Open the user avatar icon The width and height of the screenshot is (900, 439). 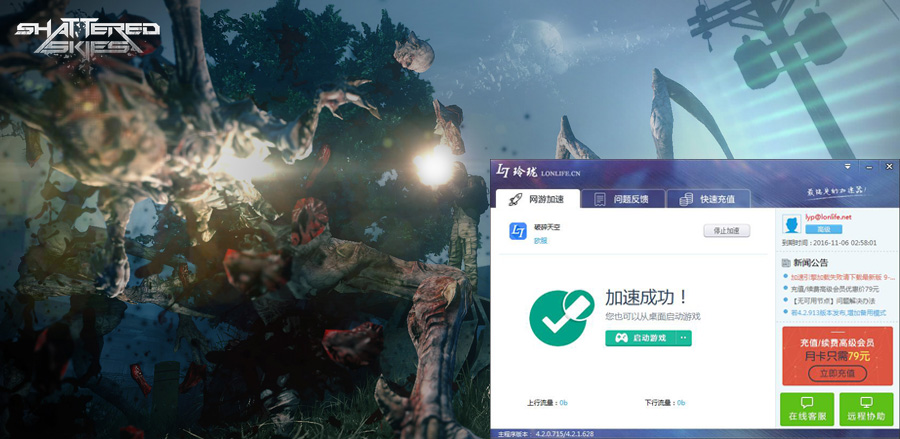coord(793,224)
